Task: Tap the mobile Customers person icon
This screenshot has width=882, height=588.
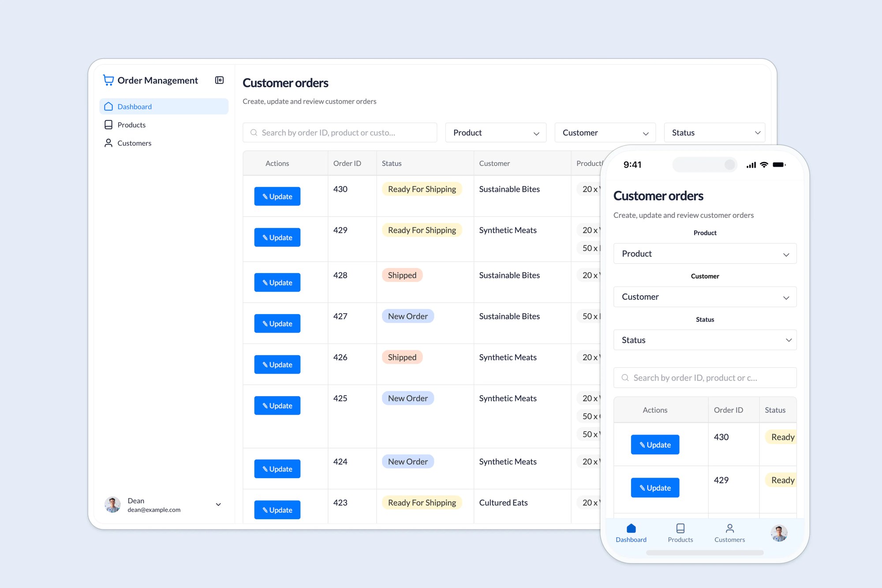Action: 730,528
